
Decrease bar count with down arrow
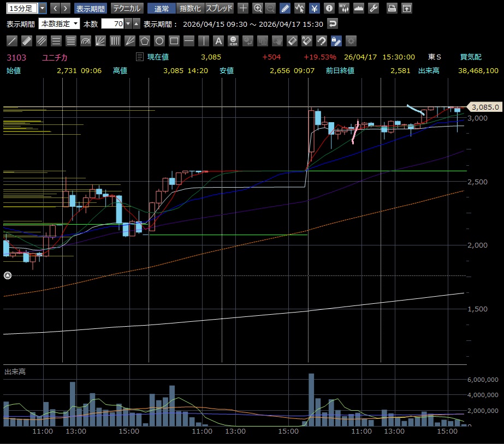[128, 24]
